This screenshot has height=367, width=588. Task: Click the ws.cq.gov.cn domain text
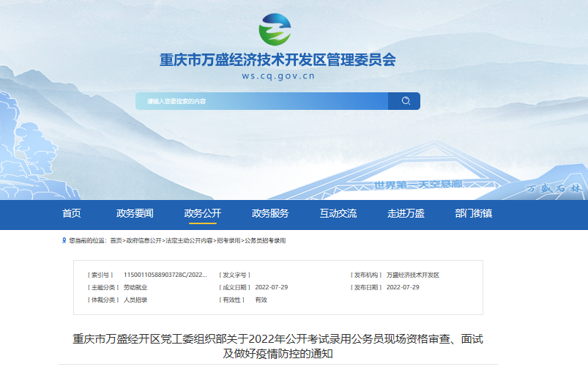pos(278,75)
